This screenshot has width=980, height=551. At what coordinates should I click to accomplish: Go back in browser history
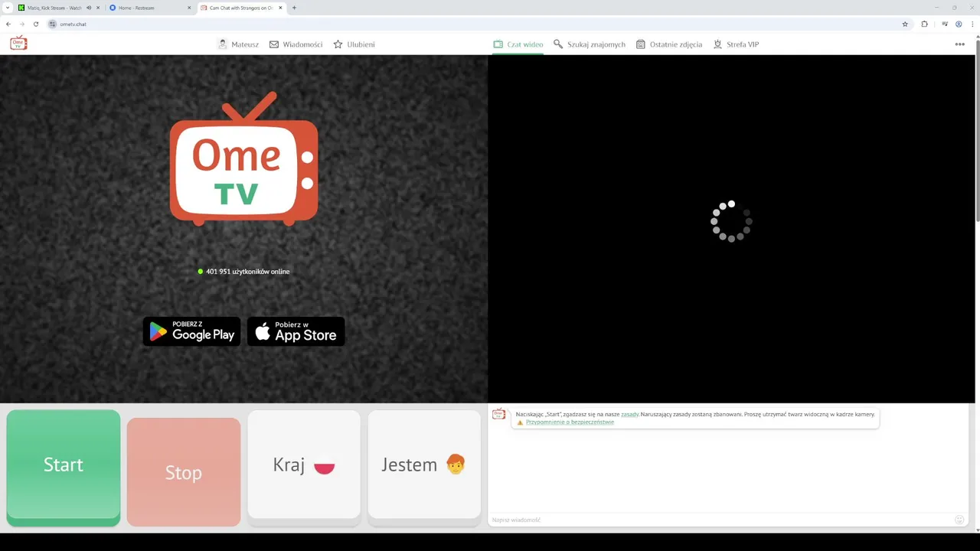click(8, 24)
